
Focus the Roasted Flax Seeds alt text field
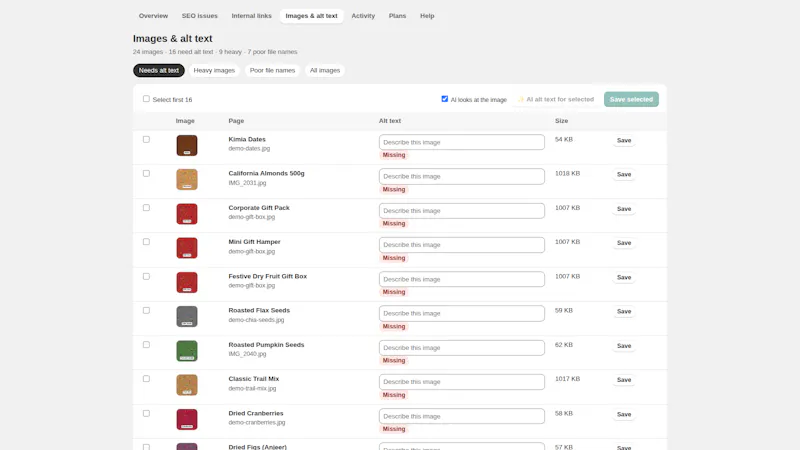[462, 313]
